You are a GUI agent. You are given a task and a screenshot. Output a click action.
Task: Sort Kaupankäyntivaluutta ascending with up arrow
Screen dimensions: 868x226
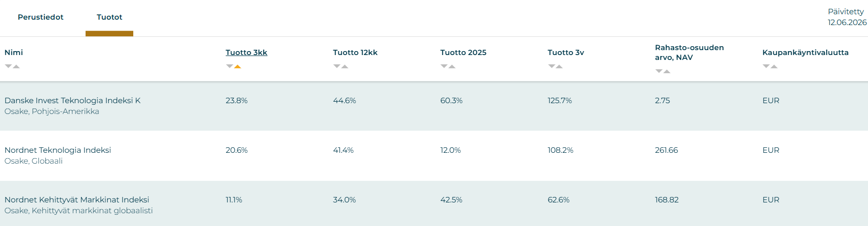[x=774, y=66]
